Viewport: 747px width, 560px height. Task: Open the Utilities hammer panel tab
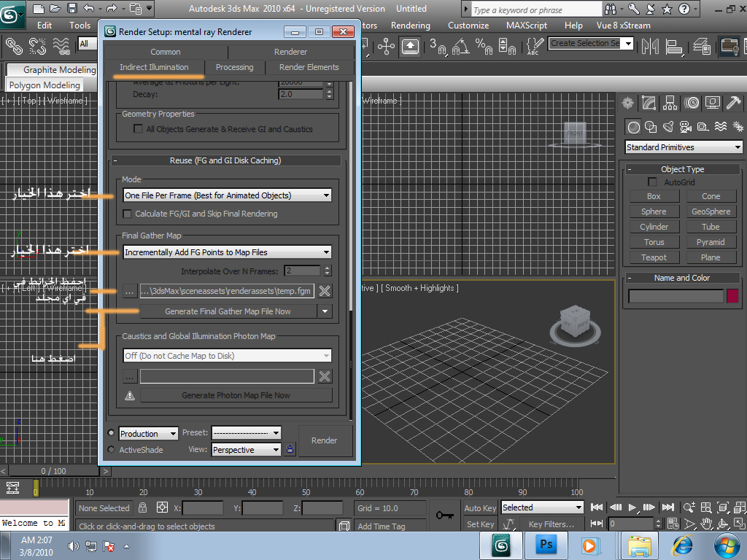(734, 102)
